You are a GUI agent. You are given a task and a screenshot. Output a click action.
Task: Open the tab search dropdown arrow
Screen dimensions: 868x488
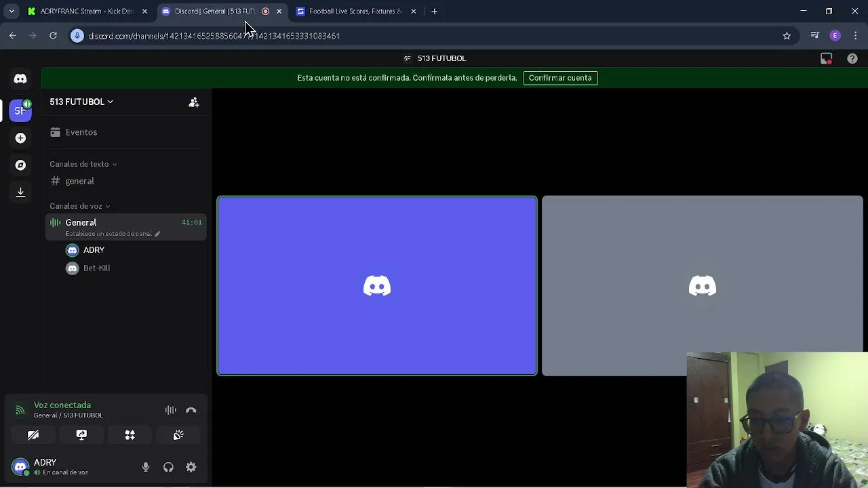[x=12, y=12]
